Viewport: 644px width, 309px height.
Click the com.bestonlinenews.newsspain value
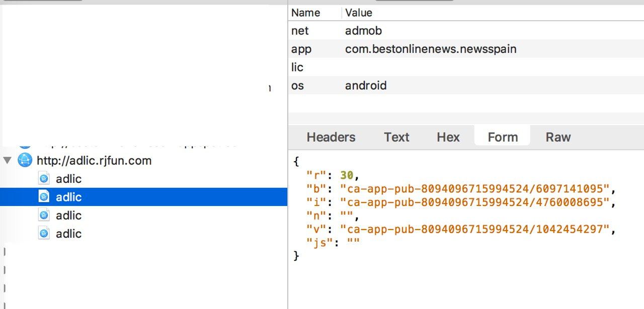431,49
